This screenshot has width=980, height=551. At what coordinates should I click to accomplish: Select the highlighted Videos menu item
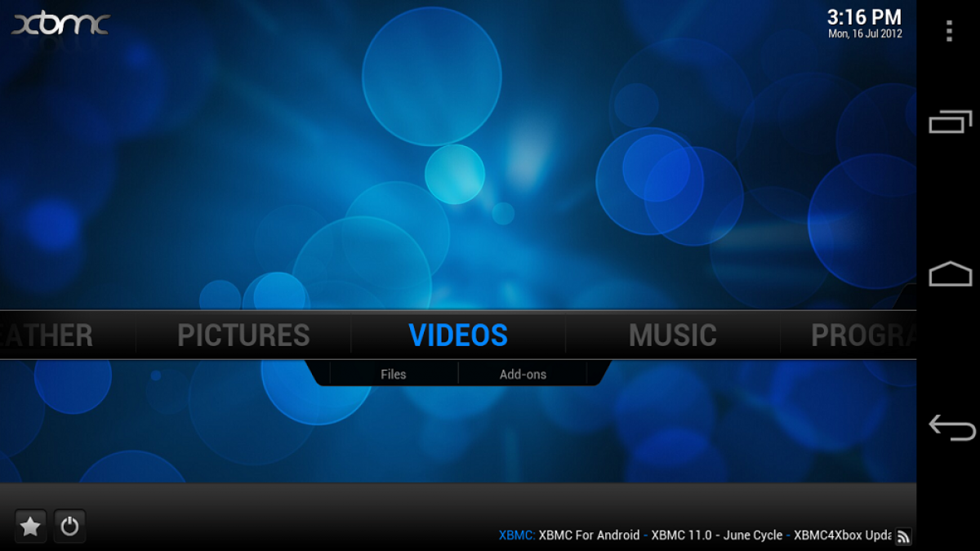click(458, 335)
